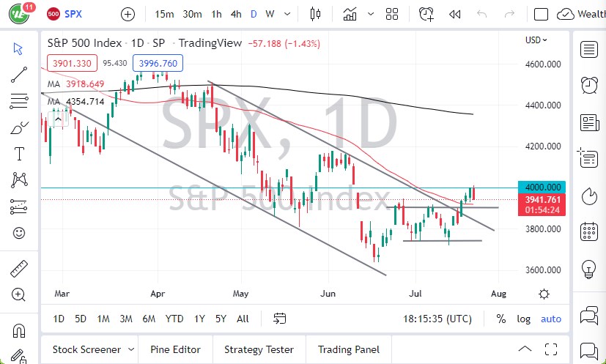606x364 pixels.
Task: Open the layout grid selector
Action: click(x=391, y=14)
